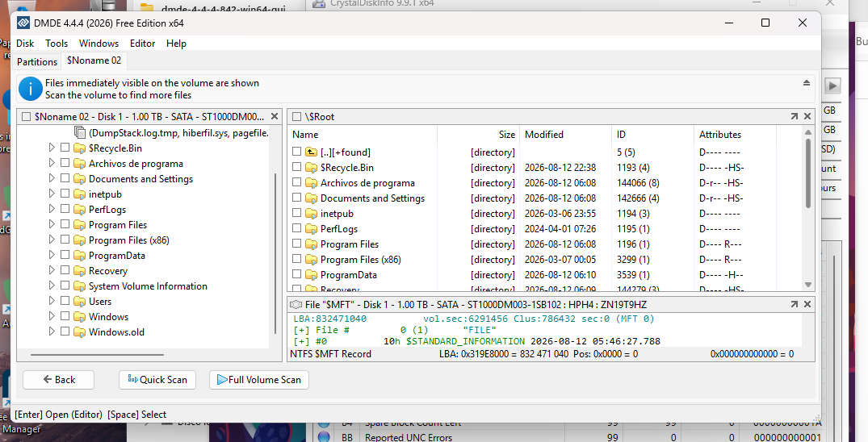
Task: Click the System Volume Information folder icon
Action: tap(80, 286)
